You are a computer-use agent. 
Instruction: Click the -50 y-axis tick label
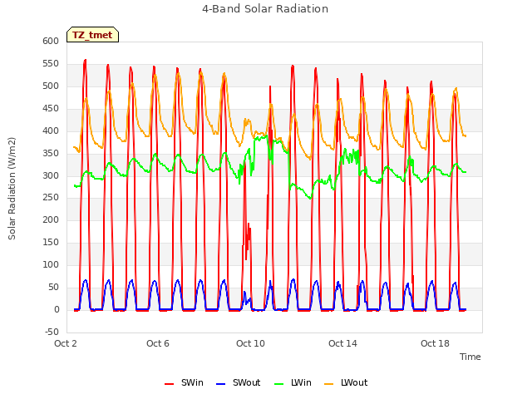click(52, 332)
